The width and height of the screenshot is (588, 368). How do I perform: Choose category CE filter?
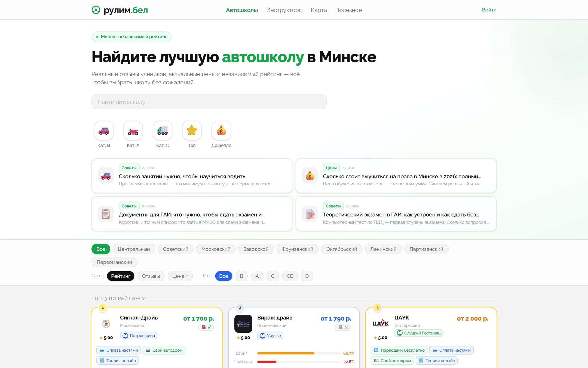tap(290, 276)
